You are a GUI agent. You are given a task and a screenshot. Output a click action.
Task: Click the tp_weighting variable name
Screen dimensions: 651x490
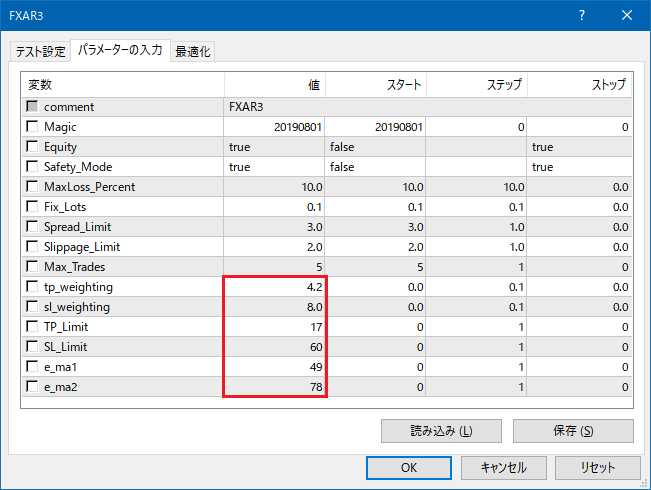click(x=78, y=287)
